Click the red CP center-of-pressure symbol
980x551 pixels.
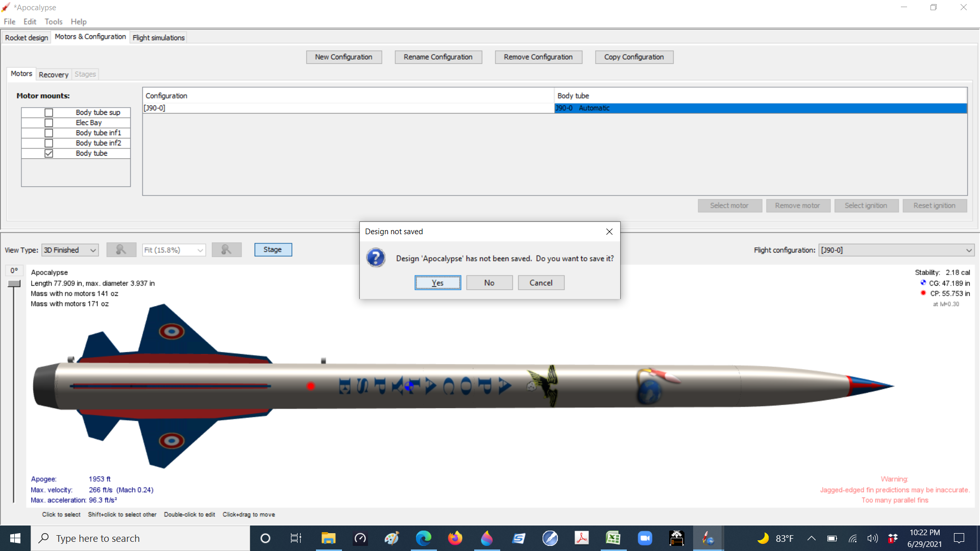click(922, 293)
